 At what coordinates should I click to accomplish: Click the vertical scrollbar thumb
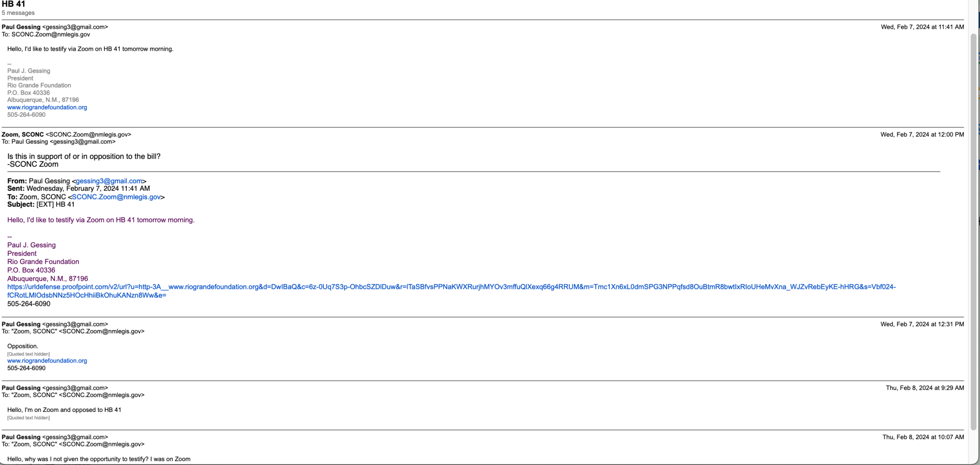(973, 230)
